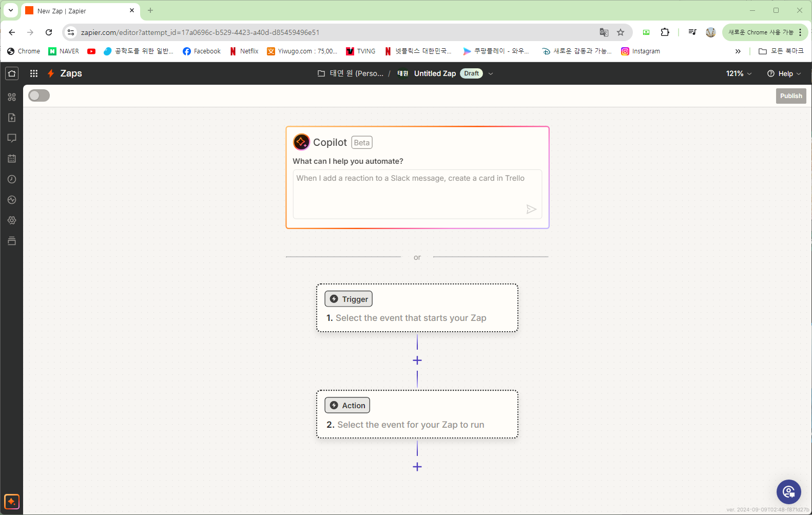812x515 pixels.
Task: Add a step between Trigger and Action
Action: coord(417,360)
